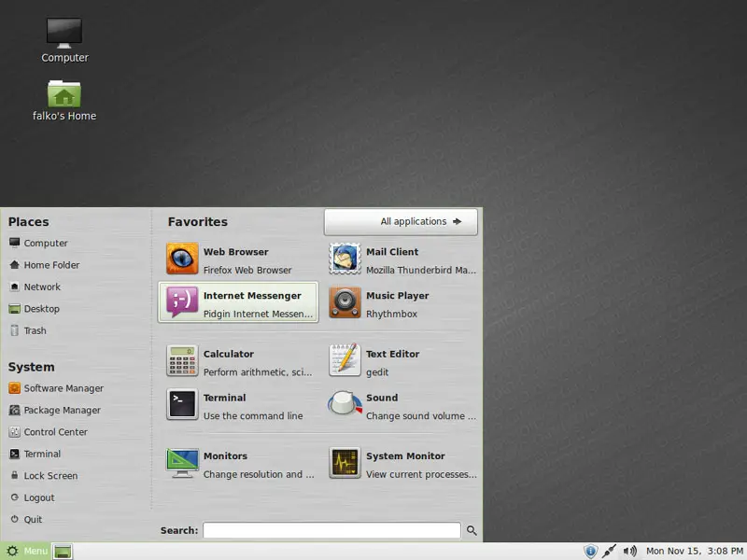Open Network under Places

point(35,287)
